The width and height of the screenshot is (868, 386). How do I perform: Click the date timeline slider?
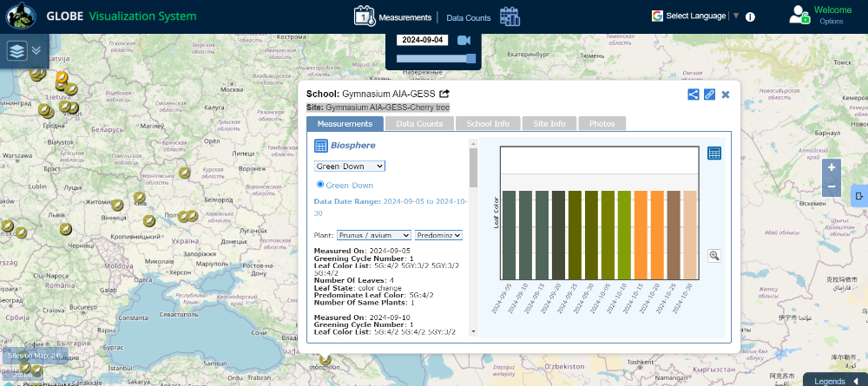coord(437,59)
